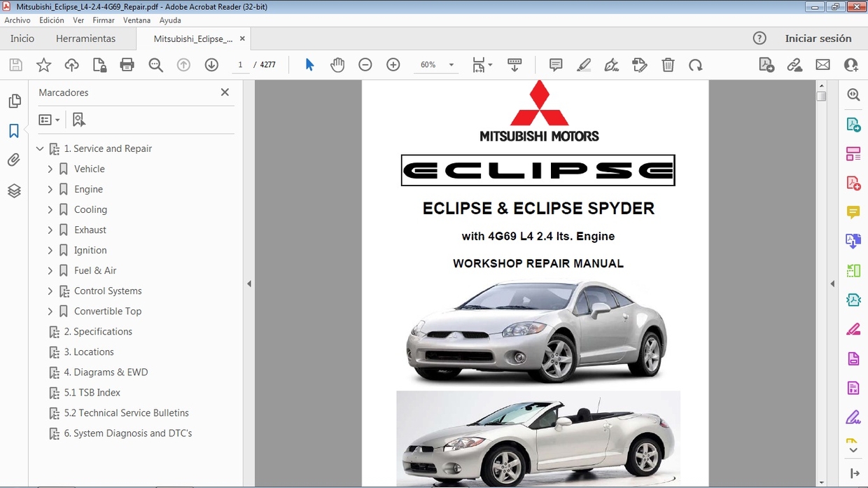Open the Attachments paperclip panel
868x488 pixels.
[15, 160]
